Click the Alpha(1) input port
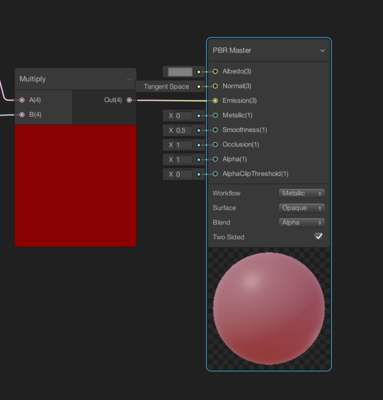383x400 pixels. (x=215, y=159)
